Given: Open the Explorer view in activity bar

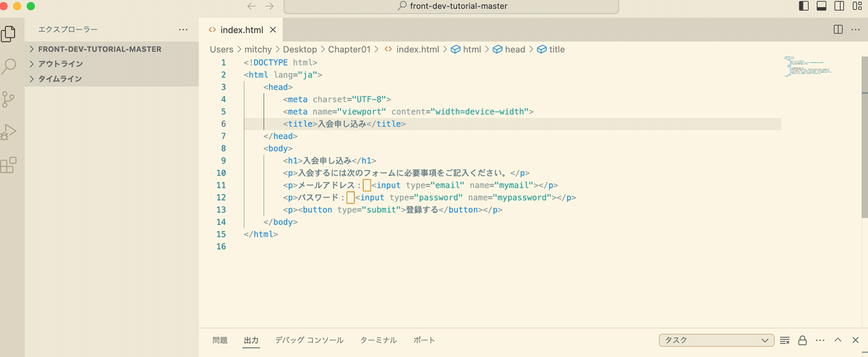Looking at the screenshot, I should pos(9,34).
